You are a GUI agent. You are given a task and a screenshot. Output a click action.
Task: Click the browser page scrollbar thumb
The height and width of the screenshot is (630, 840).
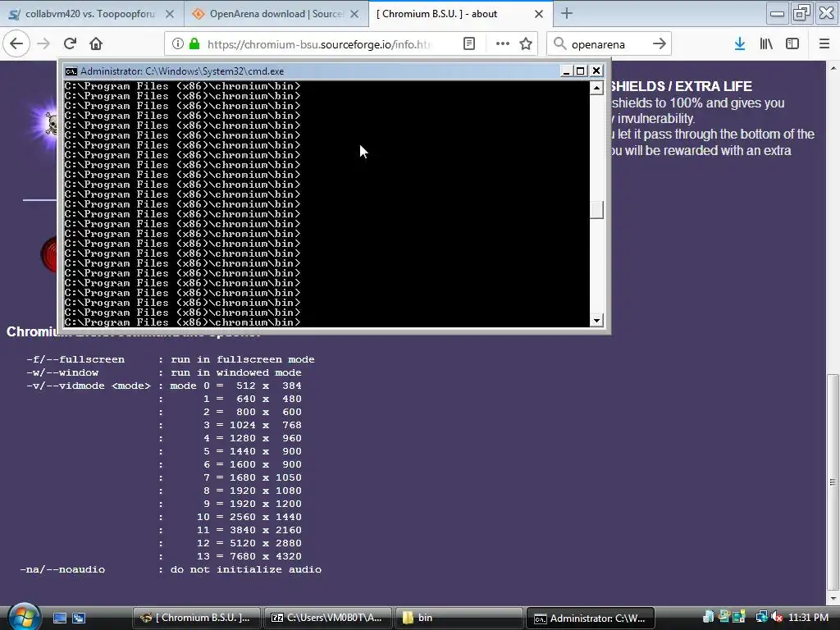[833, 482]
